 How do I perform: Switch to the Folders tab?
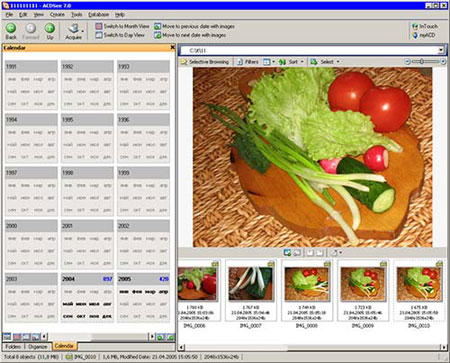[13, 346]
